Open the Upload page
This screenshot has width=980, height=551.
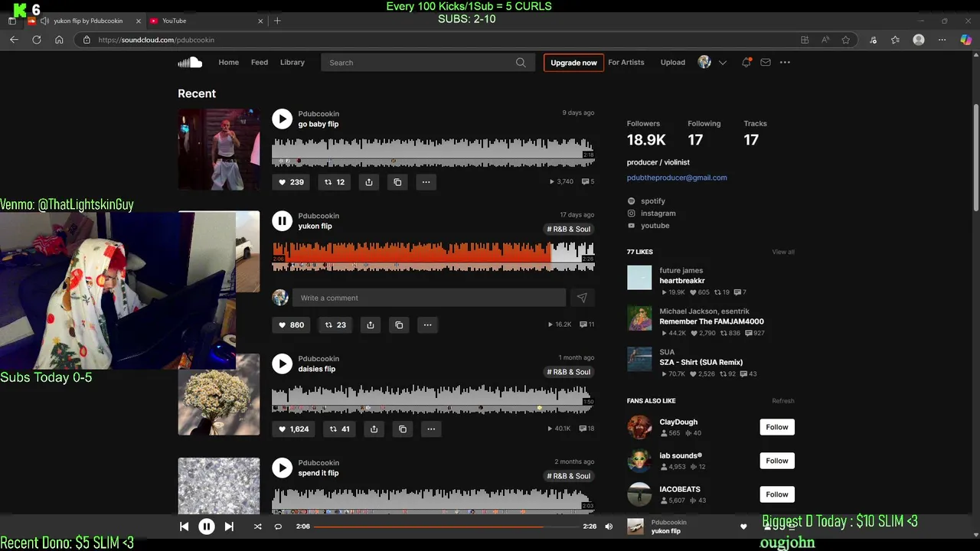click(673, 63)
